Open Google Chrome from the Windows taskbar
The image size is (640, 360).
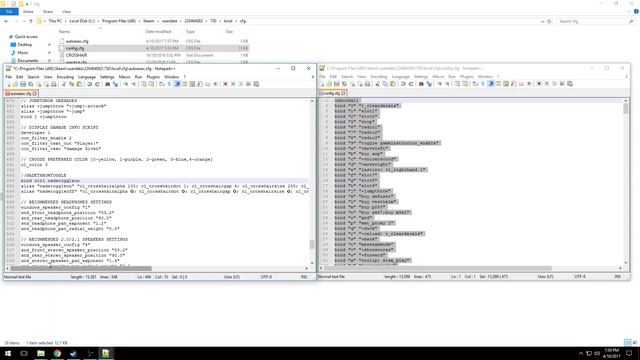pyautogui.click(x=57, y=353)
